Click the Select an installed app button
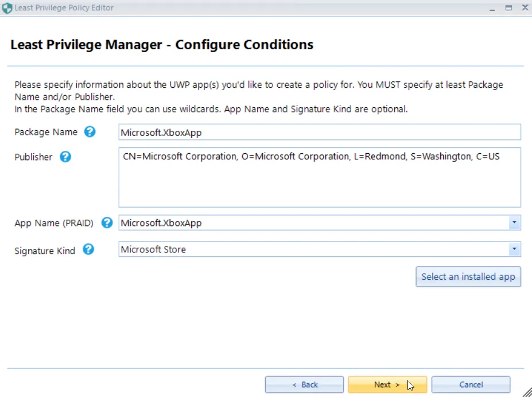 (468, 276)
